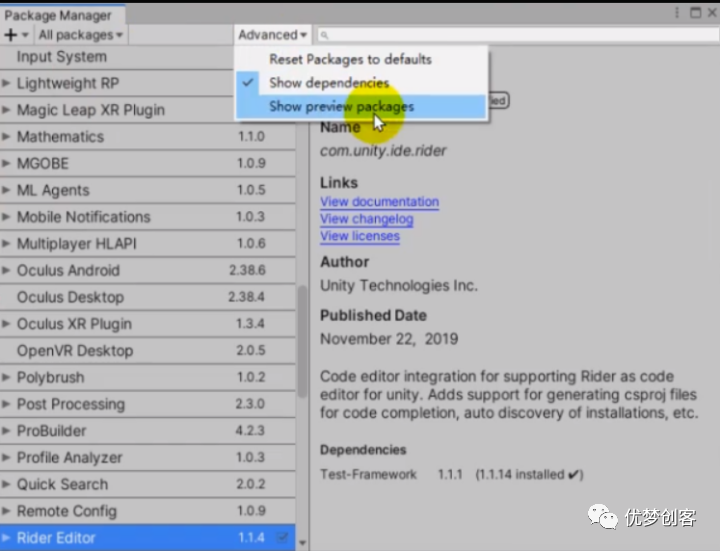Select the Mathematics package row
Image resolution: width=720 pixels, height=551 pixels.
pyautogui.click(x=147, y=136)
